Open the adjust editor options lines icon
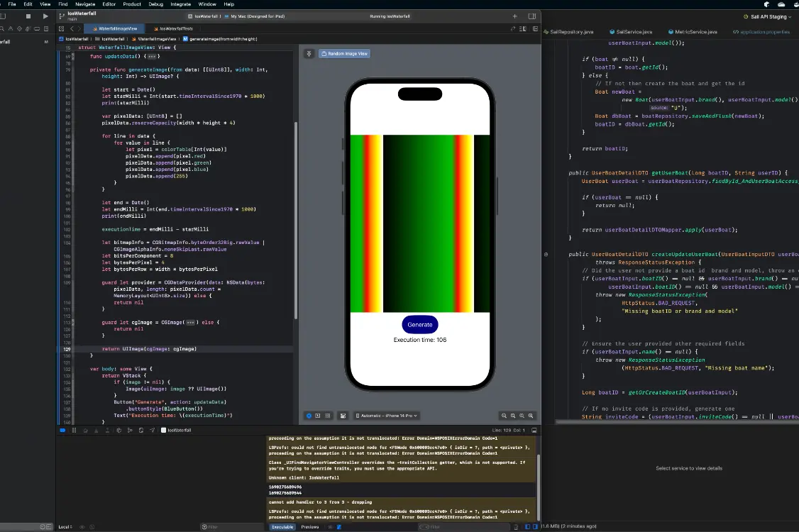This screenshot has width=799, height=532. coord(522,28)
